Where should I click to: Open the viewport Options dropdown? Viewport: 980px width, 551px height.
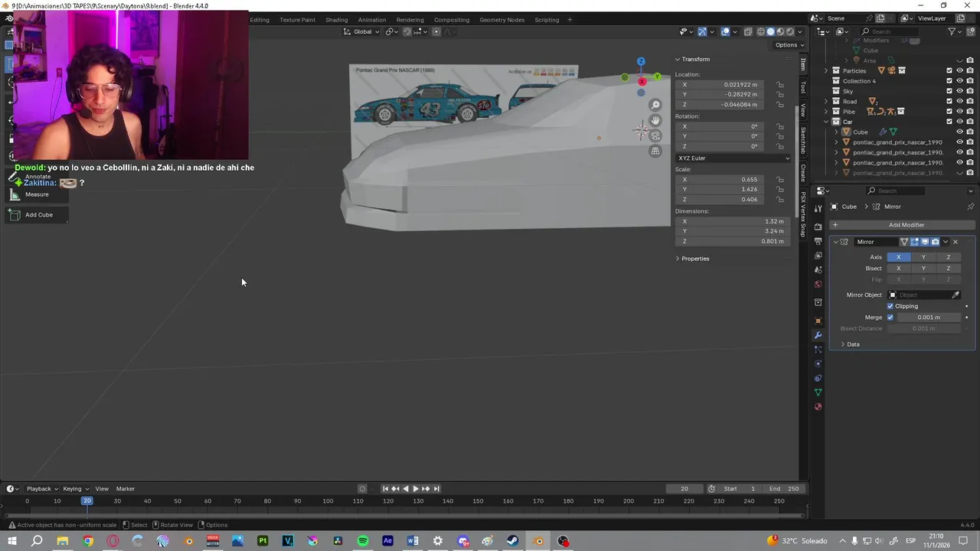tap(789, 45)
